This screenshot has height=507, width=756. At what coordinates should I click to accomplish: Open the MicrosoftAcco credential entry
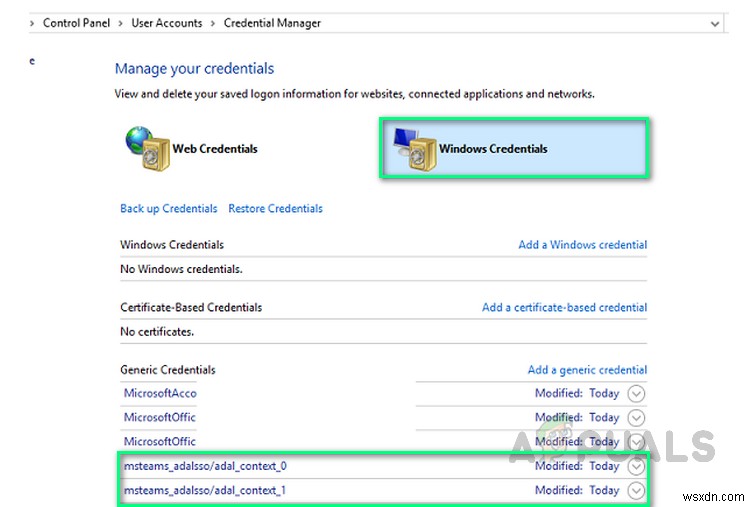[x=160, y=394]
